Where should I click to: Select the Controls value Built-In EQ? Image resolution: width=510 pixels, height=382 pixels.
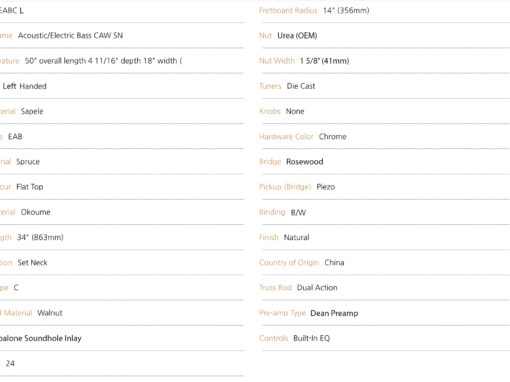click(311, 338)
